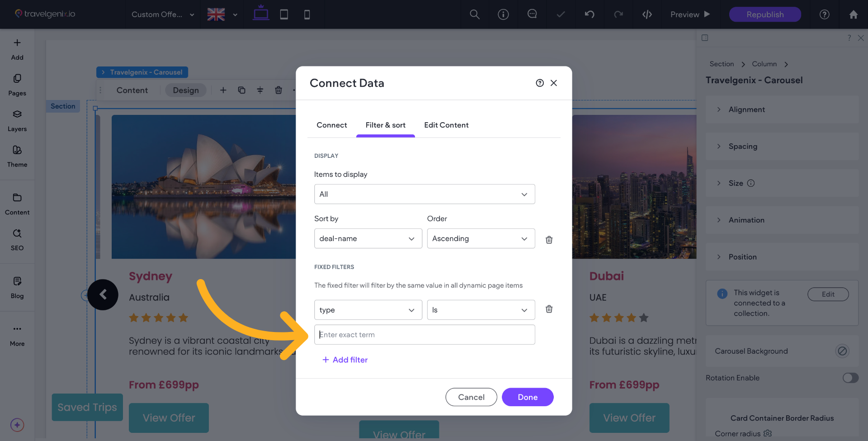
Task: Open the language flag dropdown
Action: (222, 14)
